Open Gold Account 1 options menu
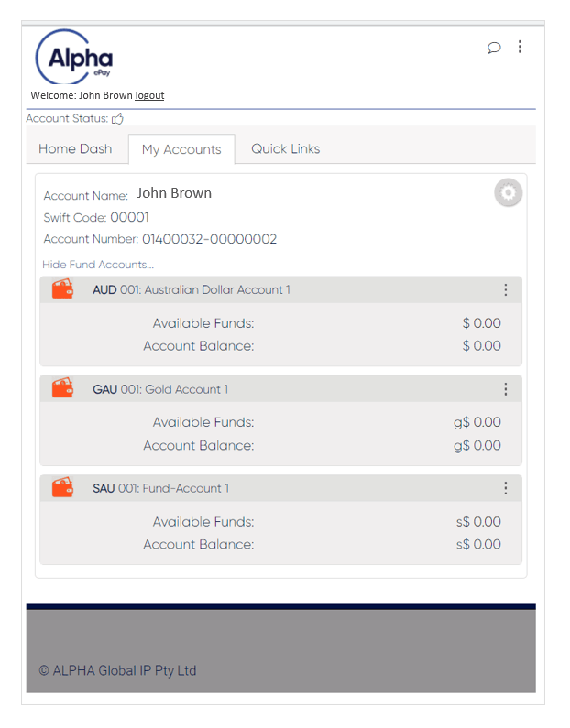 tap(505, 389)
